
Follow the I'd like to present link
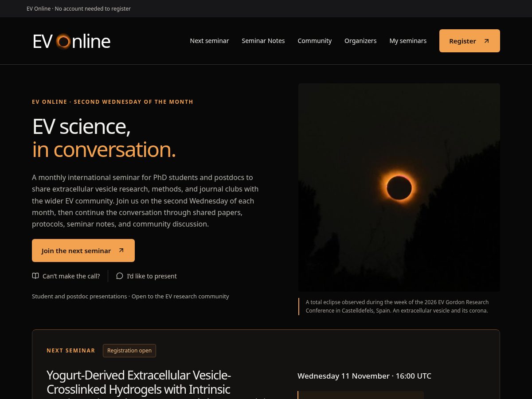pos(146,276)
